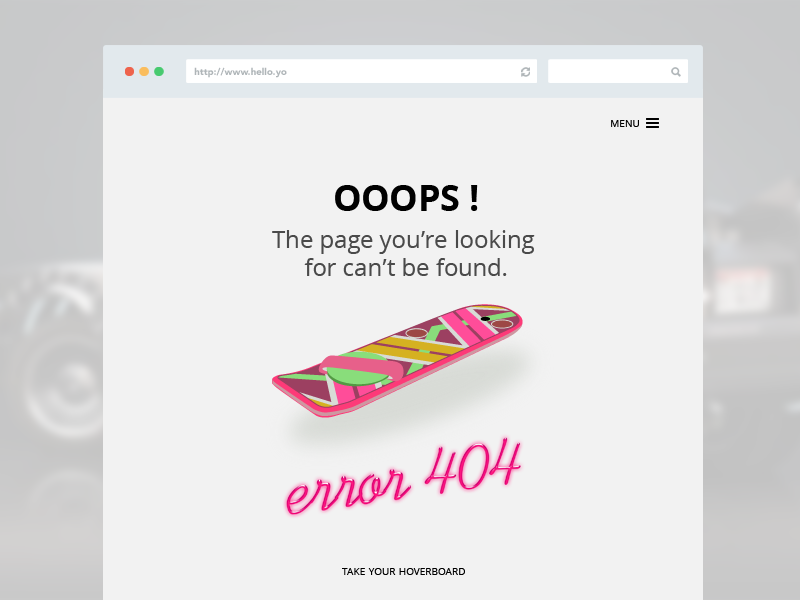Click the magnifier icon in the search box
Screen dimensions: 800x600
[676, 72]
